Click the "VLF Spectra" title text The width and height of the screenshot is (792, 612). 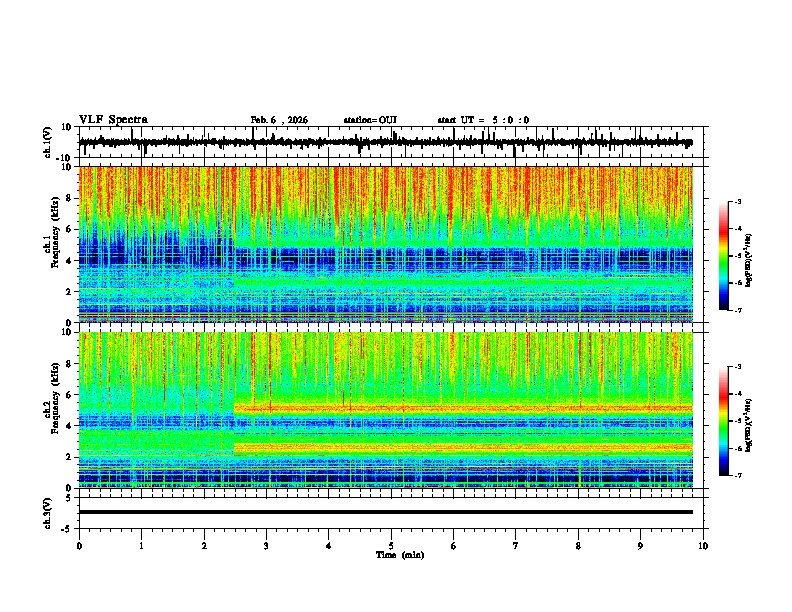click(113, 120)
